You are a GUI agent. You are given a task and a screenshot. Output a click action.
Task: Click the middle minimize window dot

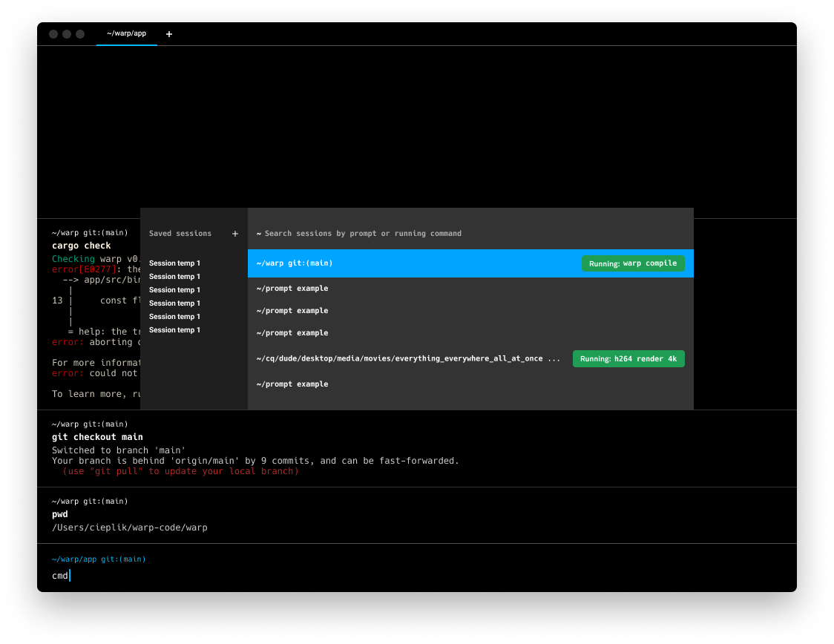click(x=67, y=34)
